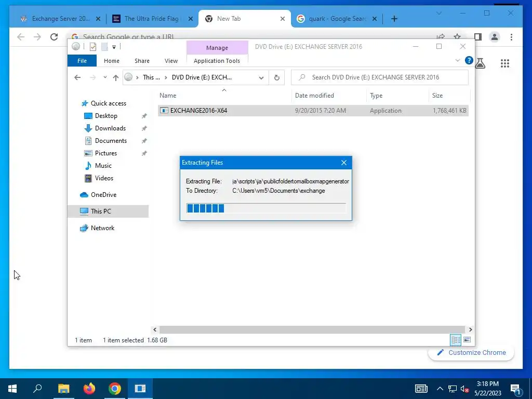Screen dimensions: 532x399
Task: Sort files by Name column
Action: point(168,96)
